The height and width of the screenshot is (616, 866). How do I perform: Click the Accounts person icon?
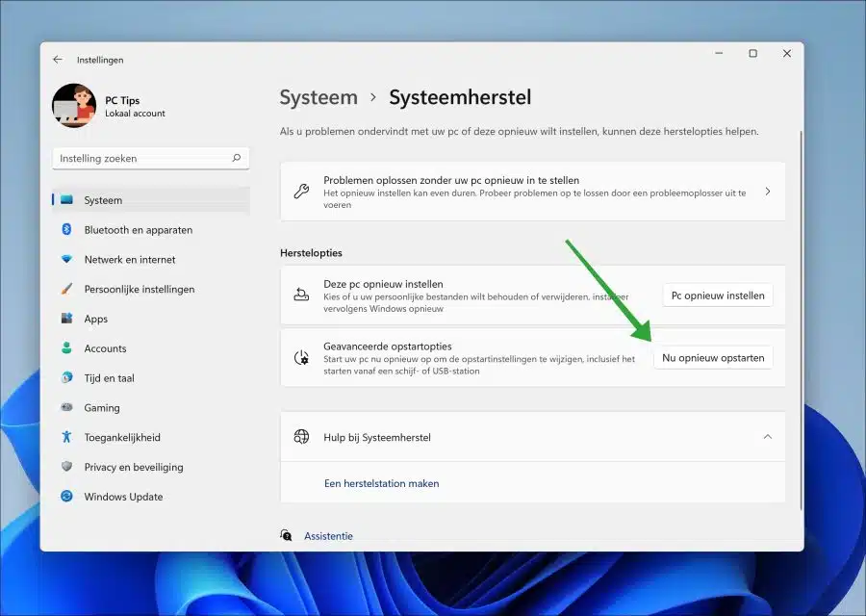tap(66, 348)
